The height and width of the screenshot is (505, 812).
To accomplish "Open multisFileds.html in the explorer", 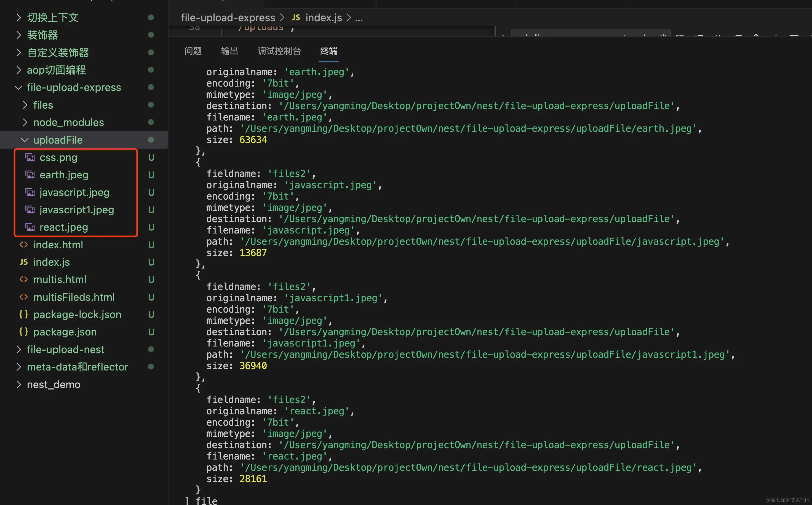I will click(74, 297).
